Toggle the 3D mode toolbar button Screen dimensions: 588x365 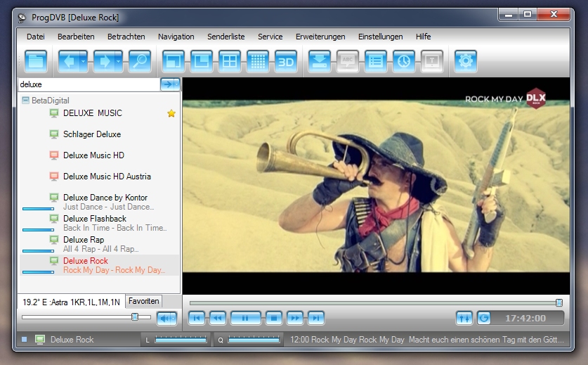[x=286, y=61]
